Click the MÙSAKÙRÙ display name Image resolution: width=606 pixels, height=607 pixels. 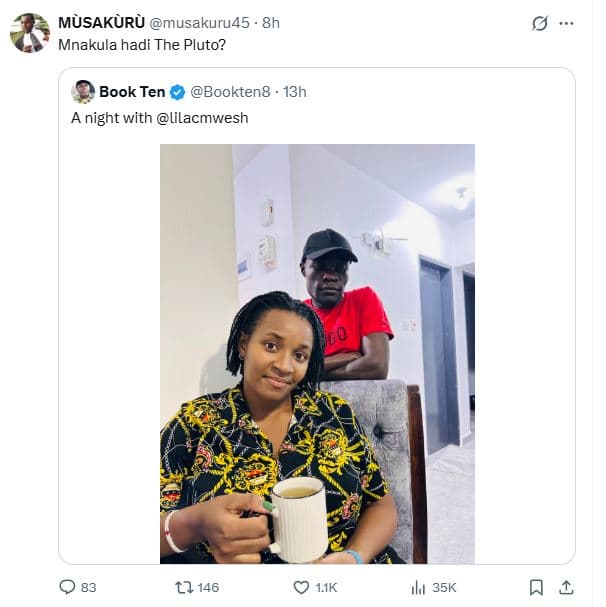[x=102, y=22]
